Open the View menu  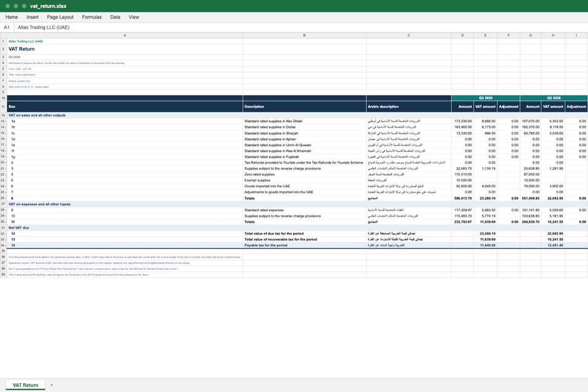[x=134, y=17]
